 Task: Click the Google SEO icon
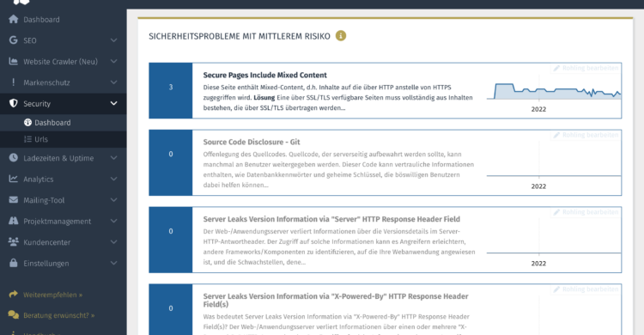[x=13, y=40]
